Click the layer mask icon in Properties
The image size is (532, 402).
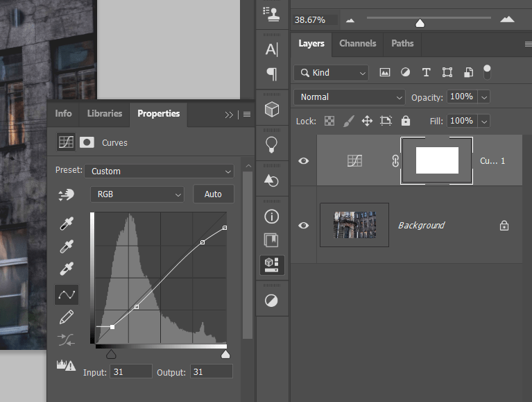pos(87,142)
